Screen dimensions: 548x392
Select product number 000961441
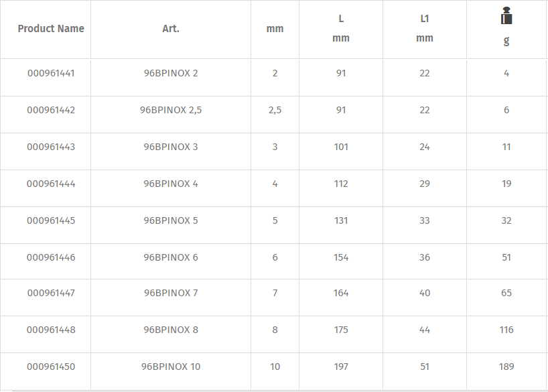click(51, 73)
